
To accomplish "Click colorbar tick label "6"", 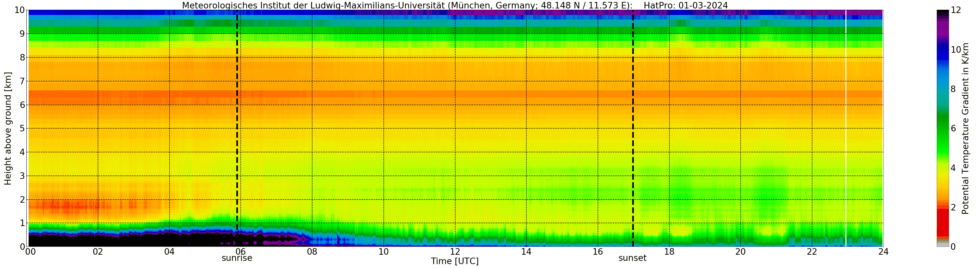I will click(953, 128).
